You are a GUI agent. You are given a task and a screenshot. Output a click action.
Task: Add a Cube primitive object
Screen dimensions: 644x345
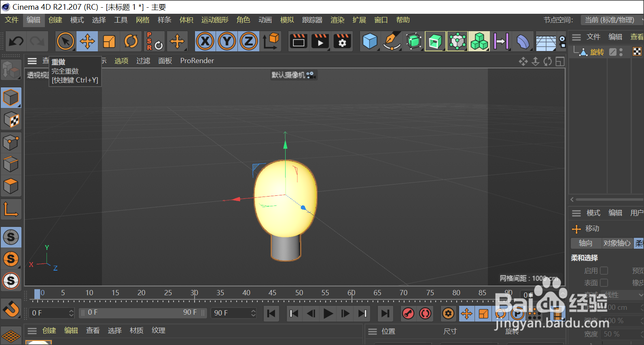[370, 41]
